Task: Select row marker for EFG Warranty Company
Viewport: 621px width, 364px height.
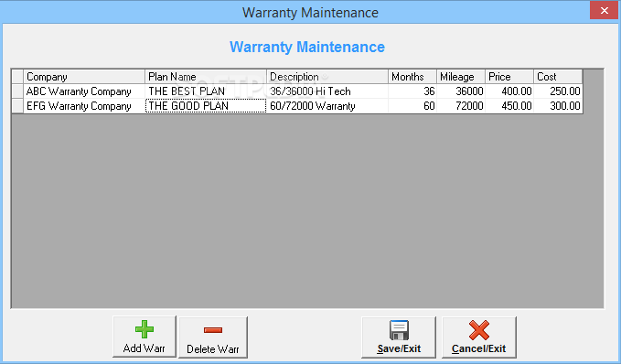Action: (x=17, y=106)
